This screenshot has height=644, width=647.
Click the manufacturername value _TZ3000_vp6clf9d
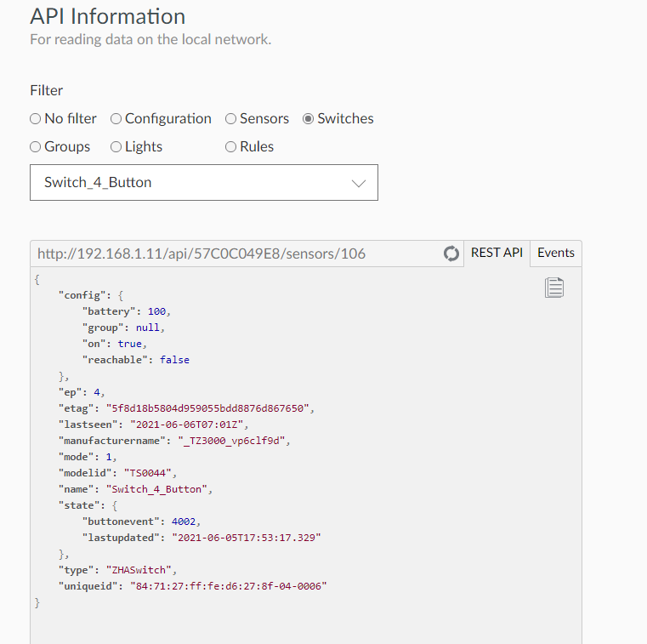pos(231,441)
